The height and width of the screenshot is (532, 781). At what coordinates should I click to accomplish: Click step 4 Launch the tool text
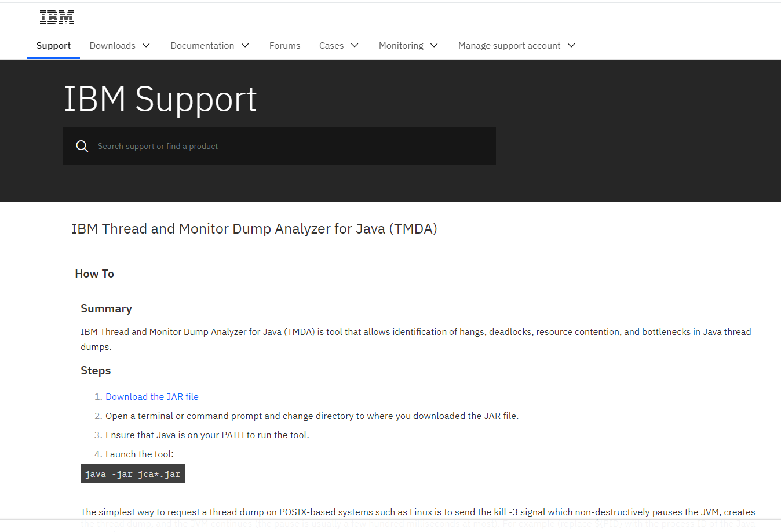(x=140, y=454)
